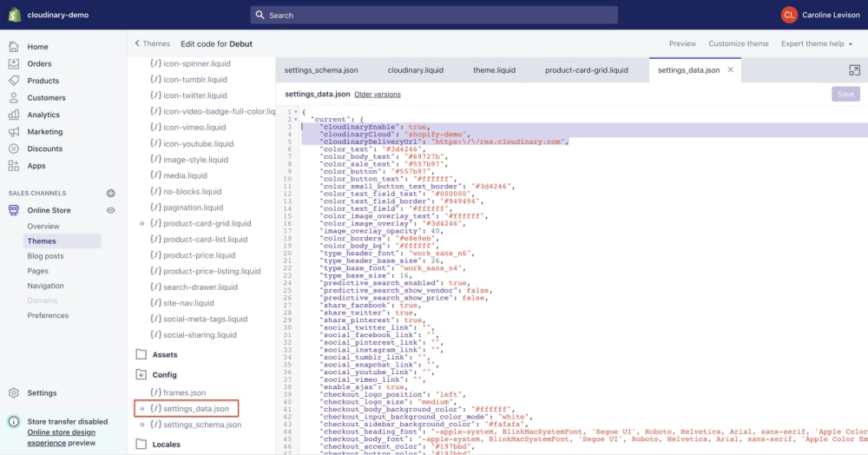Click Customize theme
Image resolution: width=868 pixels, height=455 pixels.
(739, 43)
